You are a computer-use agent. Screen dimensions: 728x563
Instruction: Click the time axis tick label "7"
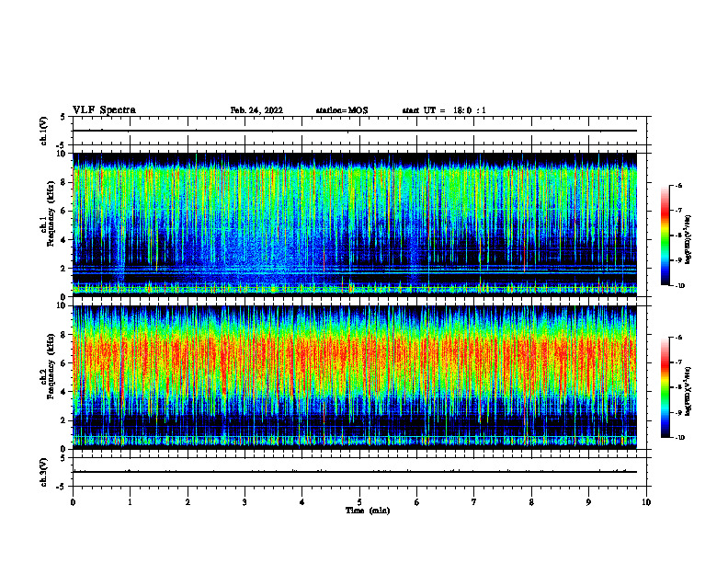(474, 502)
